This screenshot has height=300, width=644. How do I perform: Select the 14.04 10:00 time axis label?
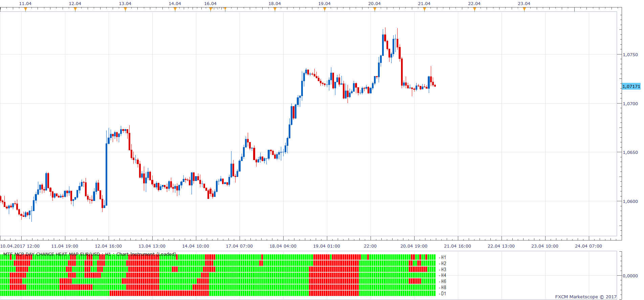(196, 246)
